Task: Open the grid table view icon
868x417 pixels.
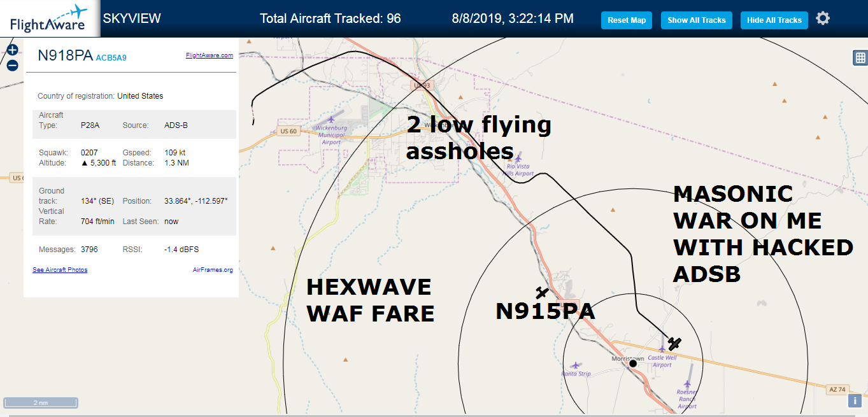Action: (860, 58)
